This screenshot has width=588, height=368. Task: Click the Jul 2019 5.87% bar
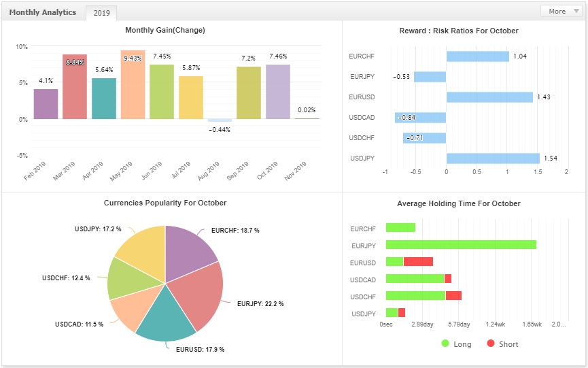click(x=191, y=97)
